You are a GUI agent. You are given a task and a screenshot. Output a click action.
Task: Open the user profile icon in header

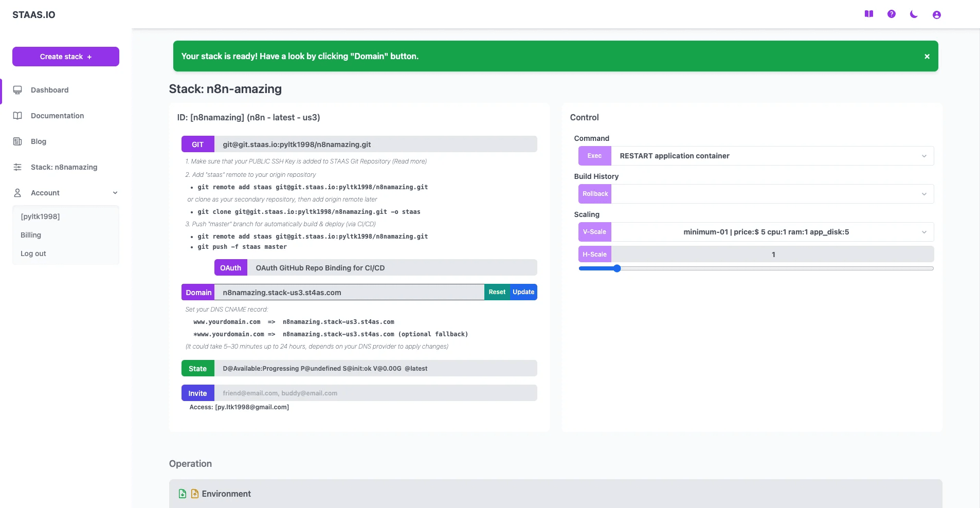coord(937,15)
